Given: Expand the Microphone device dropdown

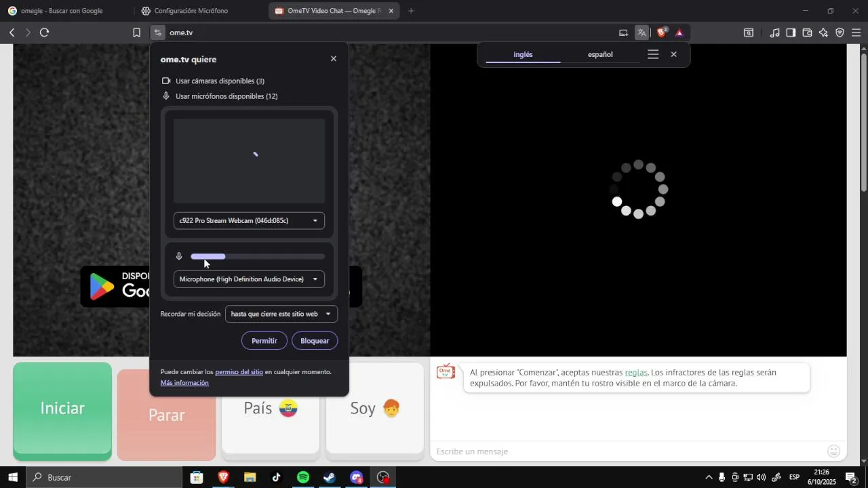Looking at the screenshot, I should point(249,279).
